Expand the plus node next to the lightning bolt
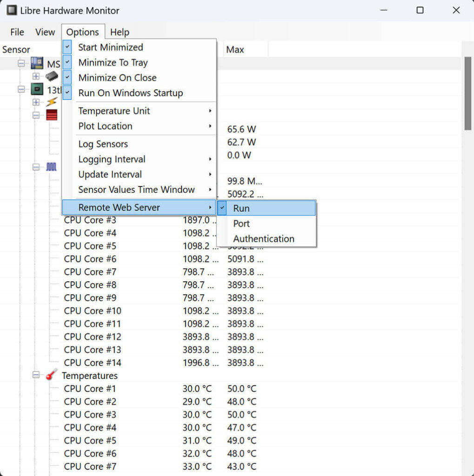474x476 pixels. pos(36,102)
